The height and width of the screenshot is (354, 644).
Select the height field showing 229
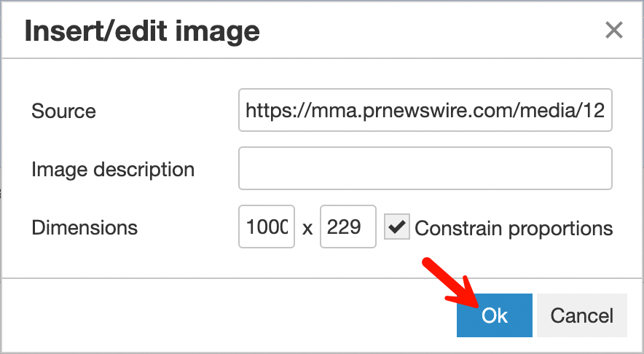pyautogui.click(x=347, y=227)
